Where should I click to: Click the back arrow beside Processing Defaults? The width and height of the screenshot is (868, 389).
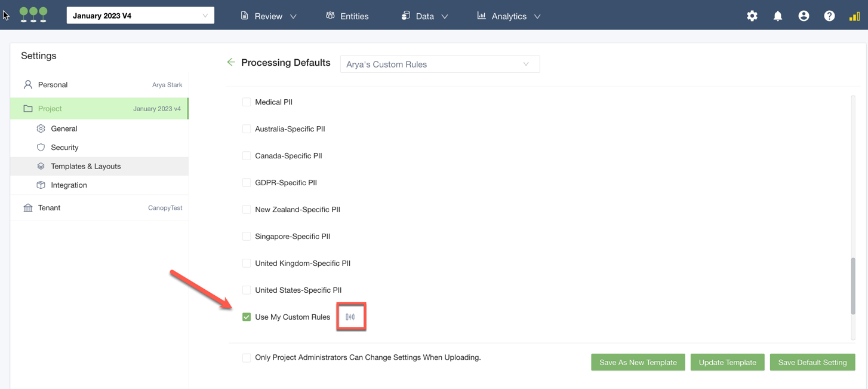[x=231, y=62]
